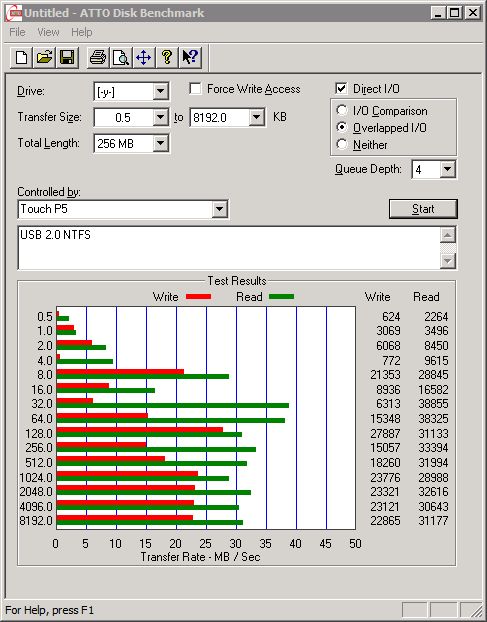Open the File menu
487x622 pixels.
pyautogui.click(x=17, y=32)
